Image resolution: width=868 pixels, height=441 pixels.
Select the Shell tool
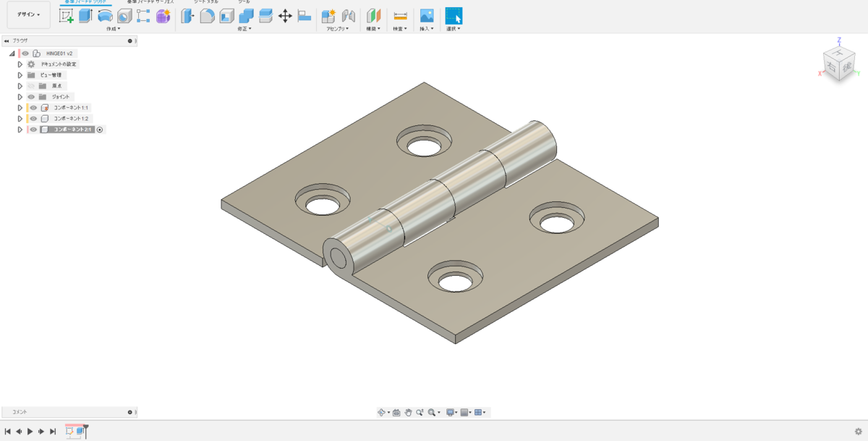227,16
